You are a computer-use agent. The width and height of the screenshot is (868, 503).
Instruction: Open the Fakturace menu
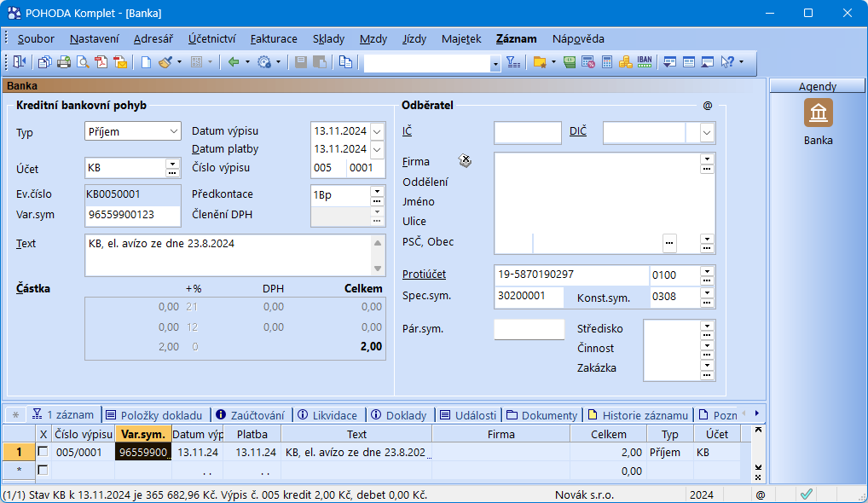274,38
